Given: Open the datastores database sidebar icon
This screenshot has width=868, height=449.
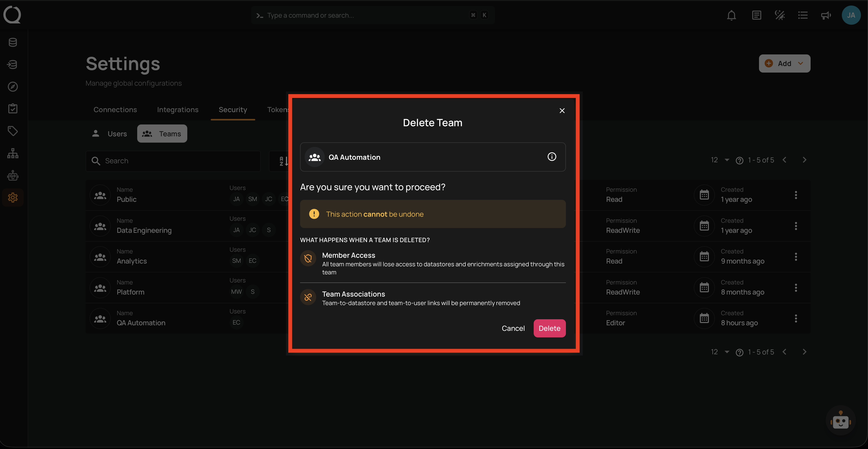Looking at the screenshot, I should pos(13,43).
